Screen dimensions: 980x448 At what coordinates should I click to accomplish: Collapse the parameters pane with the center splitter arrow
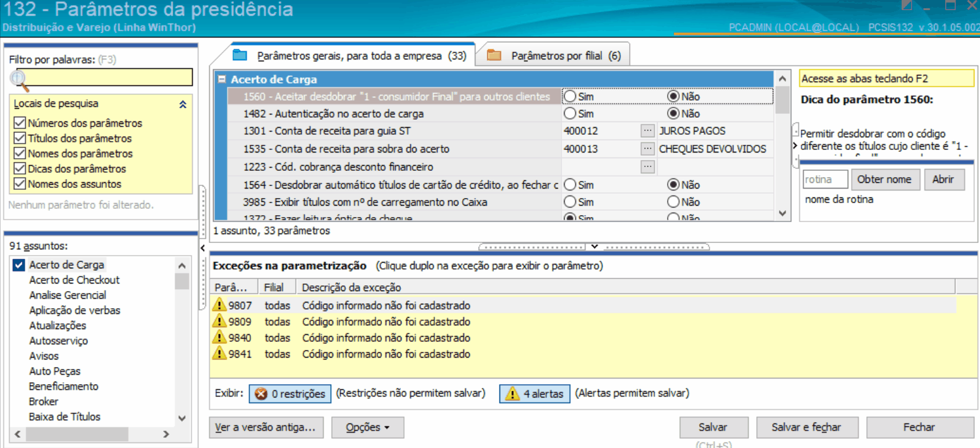[x=594, y=246]
